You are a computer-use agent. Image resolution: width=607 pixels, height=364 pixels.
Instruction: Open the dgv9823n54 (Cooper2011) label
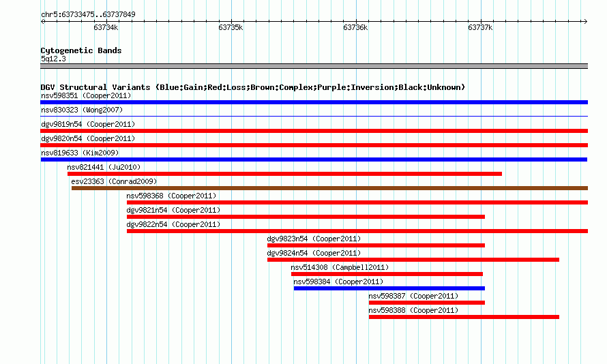[314, 239]
